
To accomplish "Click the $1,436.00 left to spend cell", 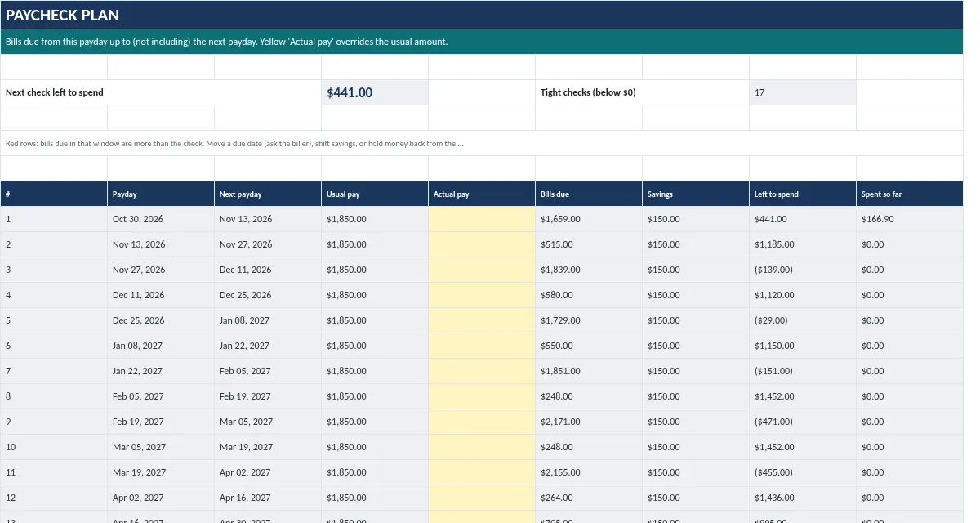I will [803, 498].
